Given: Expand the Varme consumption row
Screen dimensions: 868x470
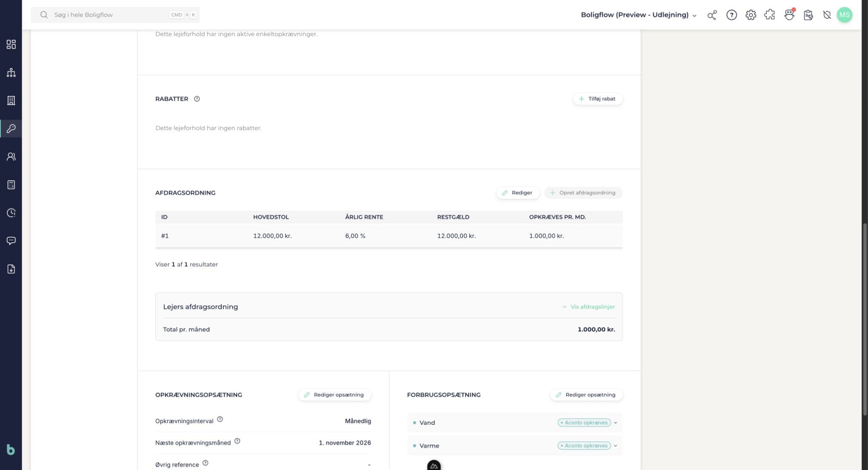Looking at the screenshot, I should (515, 445).
